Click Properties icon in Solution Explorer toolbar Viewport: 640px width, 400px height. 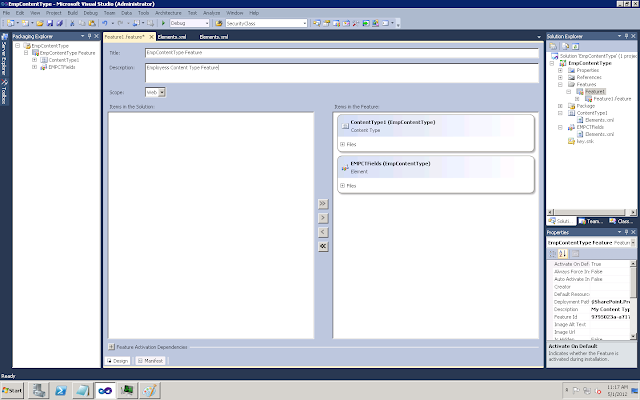[x=553, y=46]
